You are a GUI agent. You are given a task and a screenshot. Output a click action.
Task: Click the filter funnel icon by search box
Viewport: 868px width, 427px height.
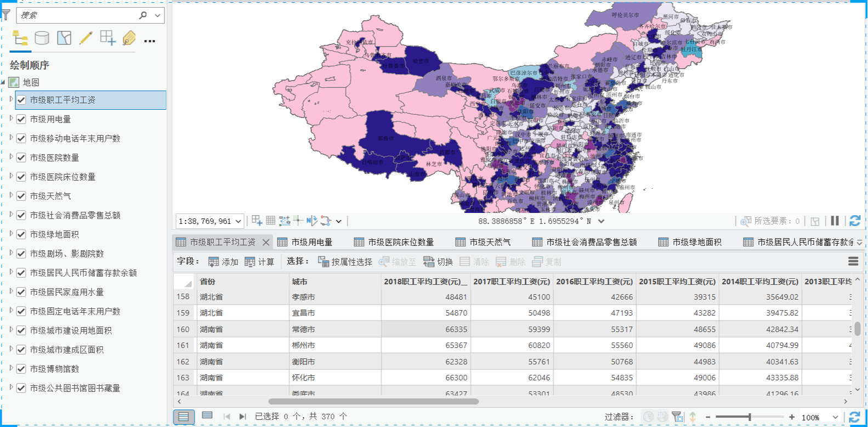click(x=5, y=15)
